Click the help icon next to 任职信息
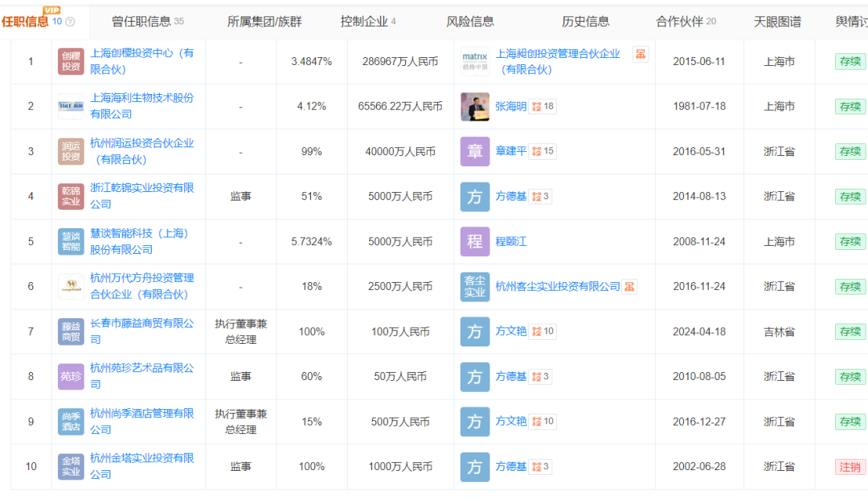Image resolution: width=868 pixels, height=503 pixels. tap(70, 22)
